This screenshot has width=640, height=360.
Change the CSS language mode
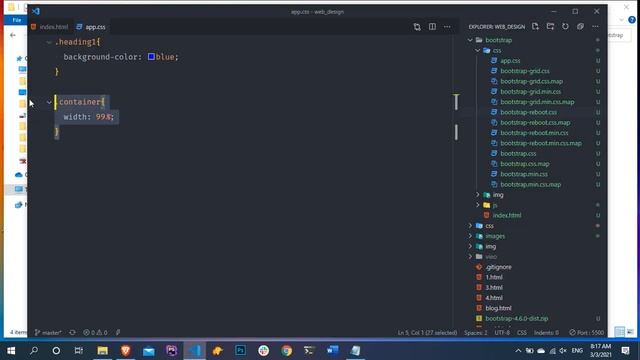click(522, 333)
